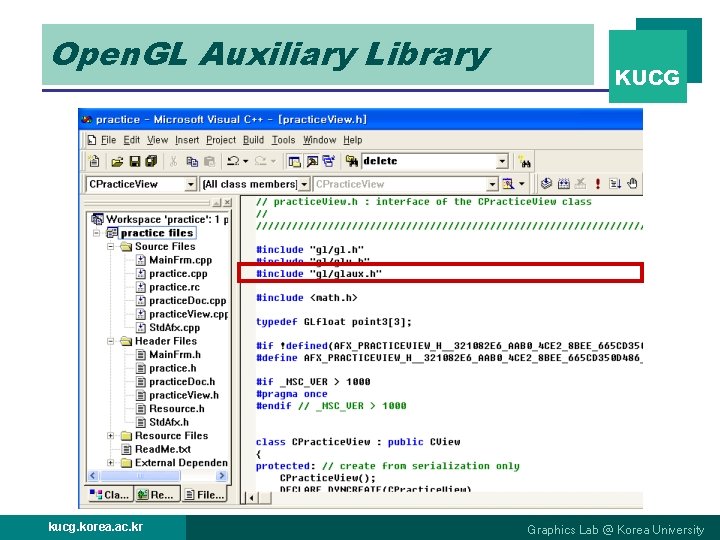Collapse the practice files tree node
This screenshot has width=720, height=540.
[x=96, y=233]
